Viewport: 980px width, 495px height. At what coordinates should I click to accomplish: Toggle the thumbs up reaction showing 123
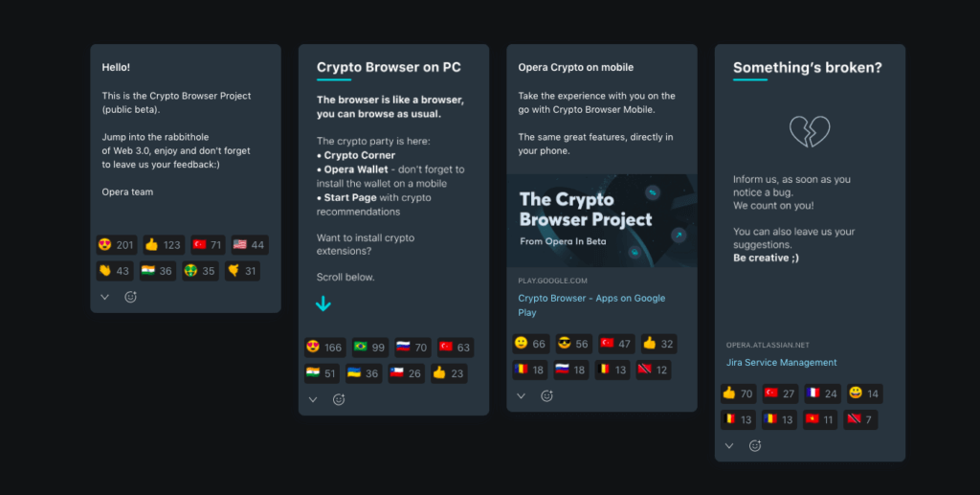[x=163, y=244]
